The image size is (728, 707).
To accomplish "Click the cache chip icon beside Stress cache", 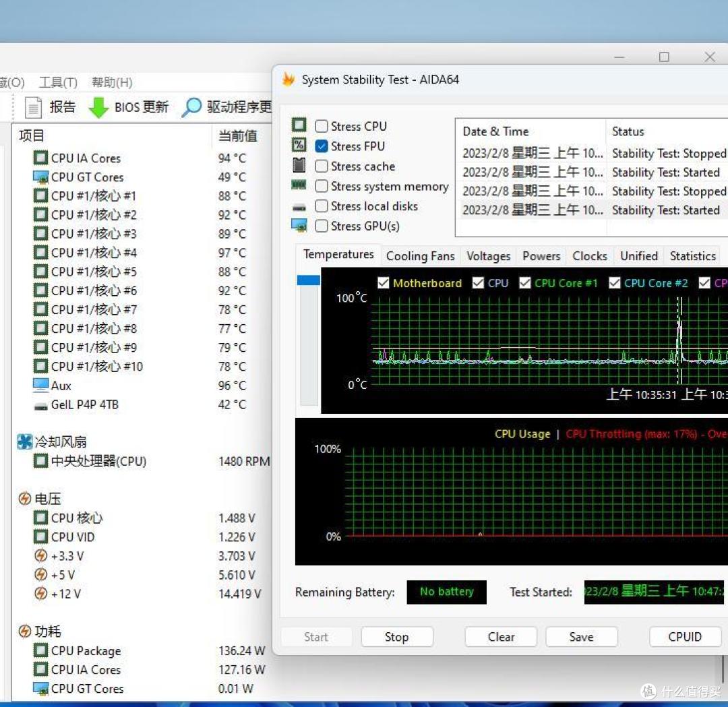I will 299,165.
